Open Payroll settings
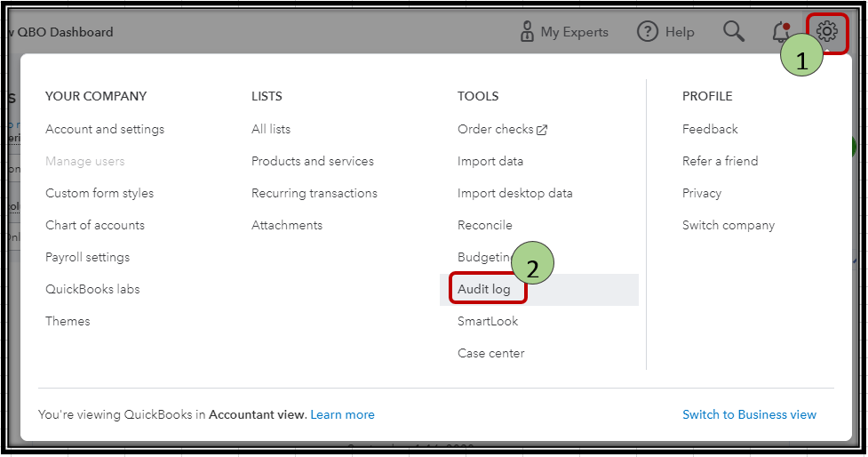The image size is (868, 457). point(87,257)
